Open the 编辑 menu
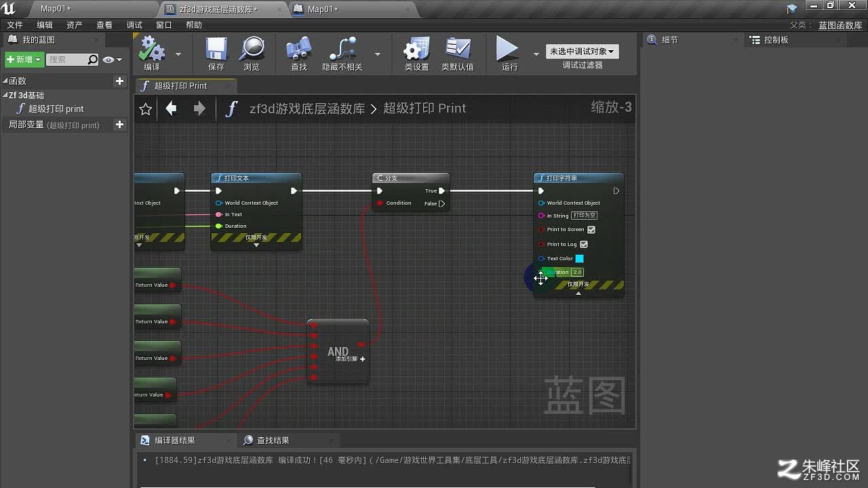This screenshot has width=868, height=488. [x=45, y=25]
